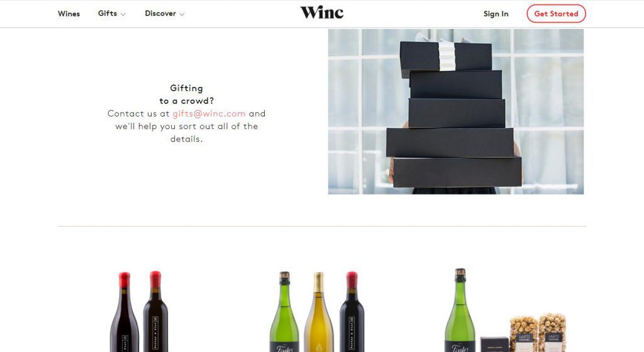Click the Gifting to a crowd heading
644x352 pixels.
(186, 94)
